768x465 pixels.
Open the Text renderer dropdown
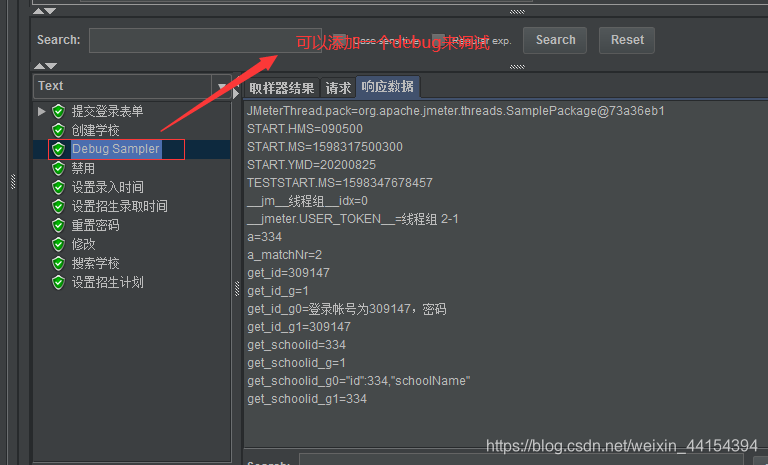221,86
